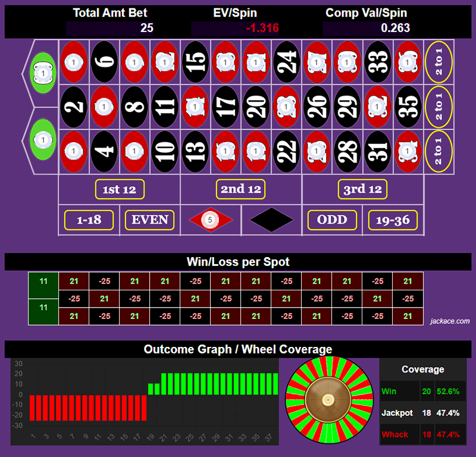The image size is (476, 457).
Task: Click the 2 to 1 column next to 36
Action: coord(439,62)
